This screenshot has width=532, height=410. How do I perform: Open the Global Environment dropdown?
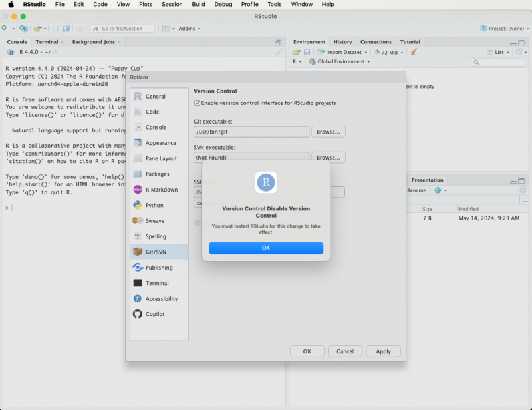[x=339, y=61]
